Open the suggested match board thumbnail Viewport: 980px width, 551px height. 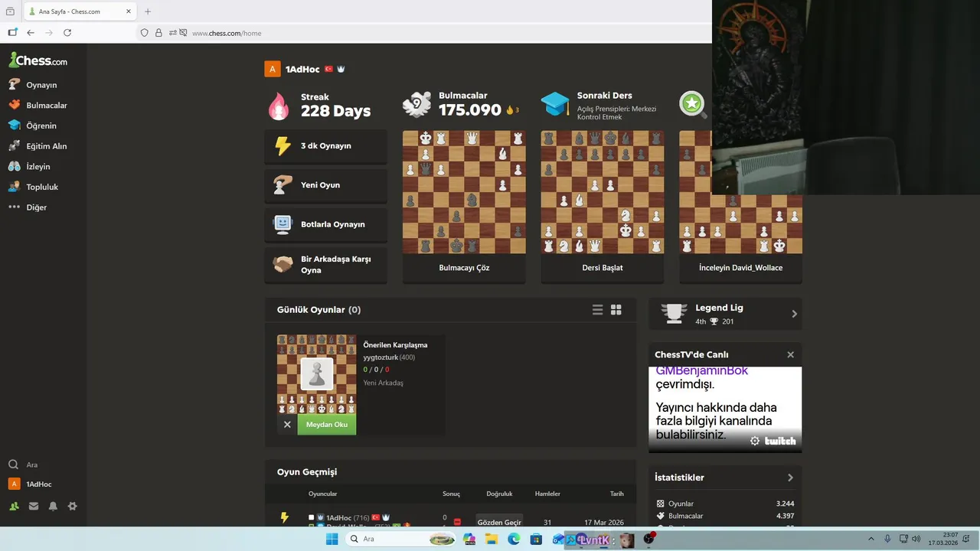(x=316, y=374)
